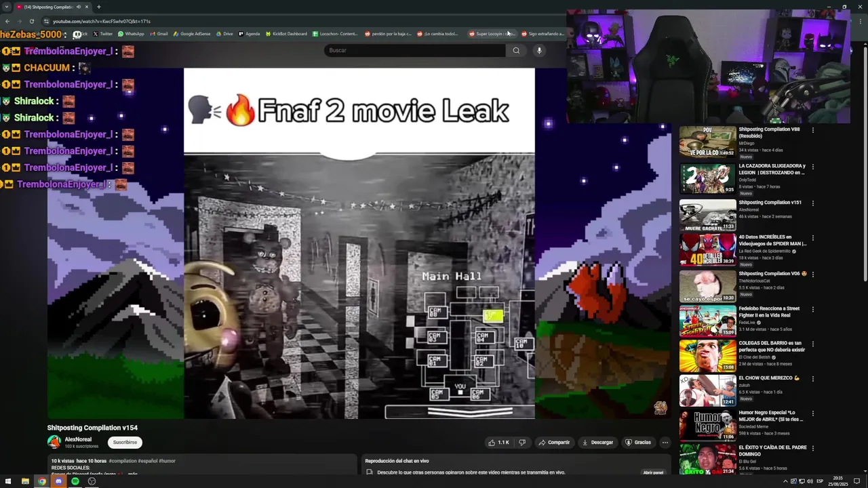
Task: Open options for Shitposting Compilation V88 video
Action: (813, 130)
